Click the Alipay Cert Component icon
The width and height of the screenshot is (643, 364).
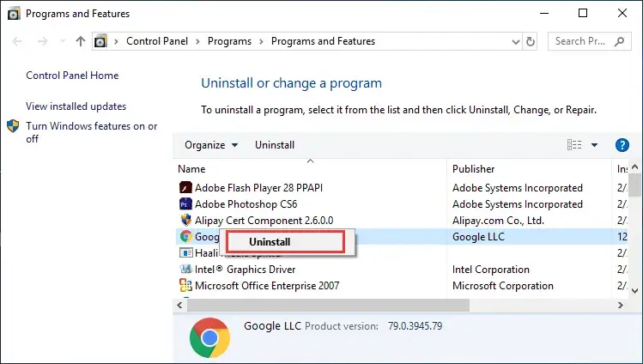pyautogui.click(x=185, y=221)
